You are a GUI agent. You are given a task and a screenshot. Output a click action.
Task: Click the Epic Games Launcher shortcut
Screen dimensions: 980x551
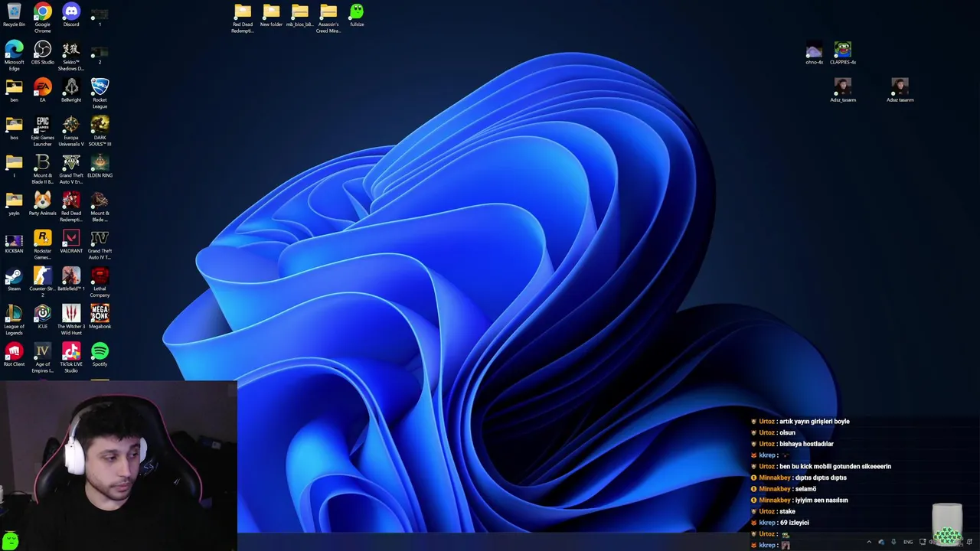42,131
